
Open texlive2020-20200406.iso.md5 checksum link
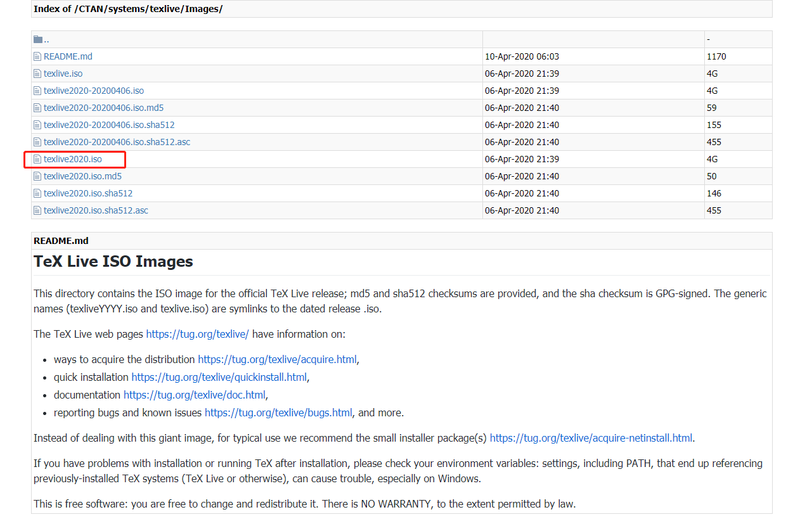(x=103, y=108)
